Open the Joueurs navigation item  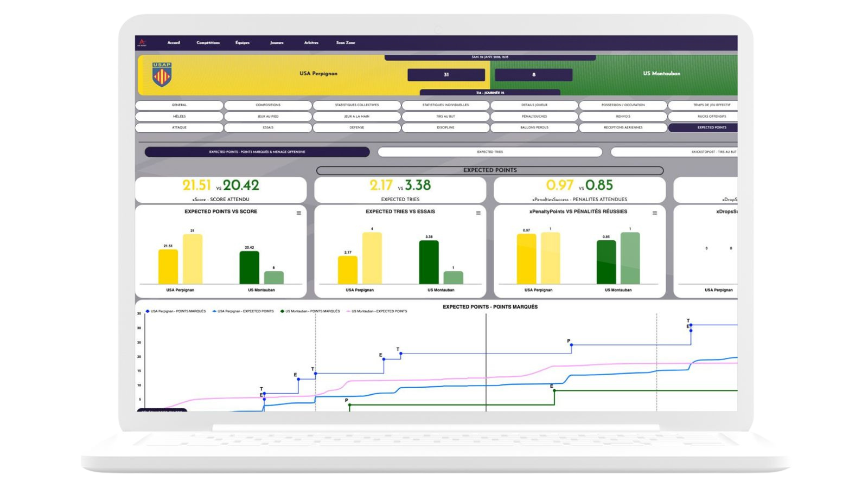[x=277, y=43]
